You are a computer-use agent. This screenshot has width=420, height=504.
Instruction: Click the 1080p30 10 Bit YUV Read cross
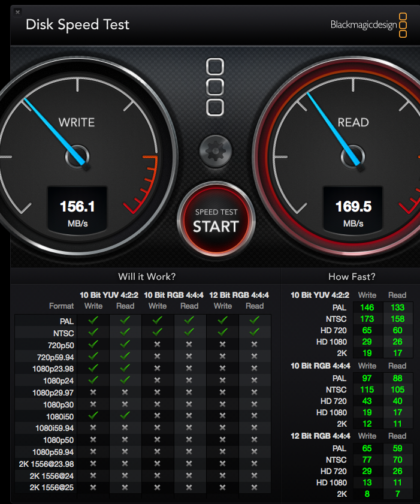point(125,404)
